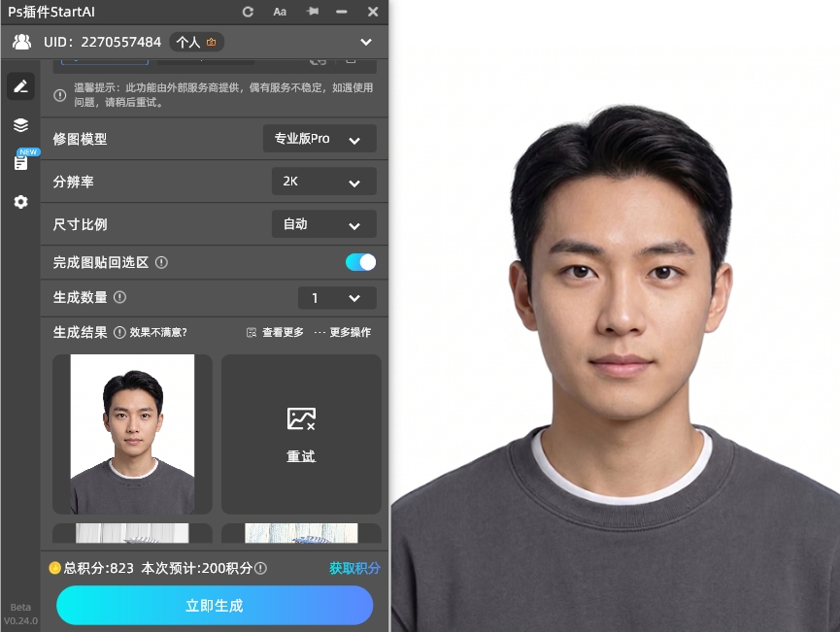Viewport: 840px width, 632px height.
Task: Open the layers panel icon in sidebar
Action: 20,124
